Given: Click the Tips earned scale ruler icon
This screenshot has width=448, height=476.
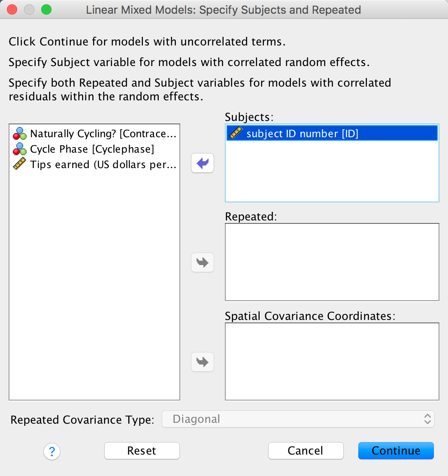Looking at the screenshot, I should (x=20, y=165).
